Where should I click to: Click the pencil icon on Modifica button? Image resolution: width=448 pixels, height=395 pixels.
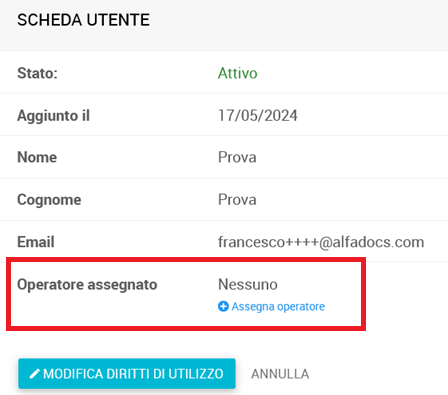coord(35,374)
